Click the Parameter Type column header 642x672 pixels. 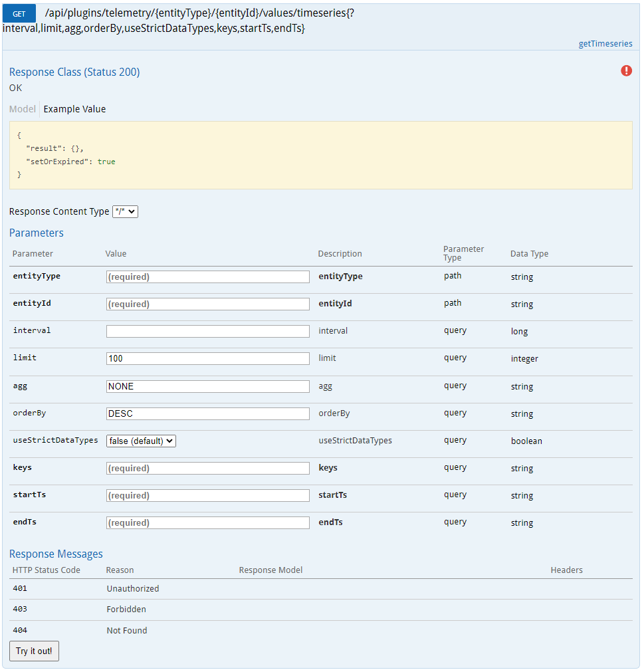463,253
